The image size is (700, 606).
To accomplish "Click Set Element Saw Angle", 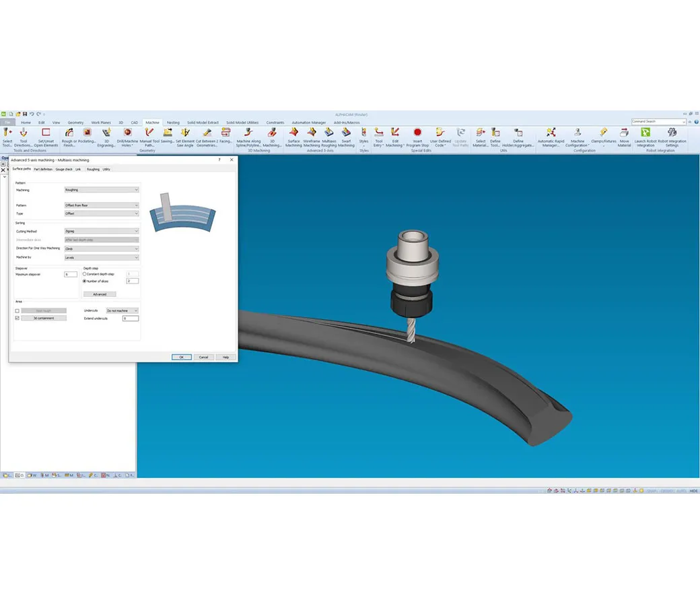I will coord(185,137).
